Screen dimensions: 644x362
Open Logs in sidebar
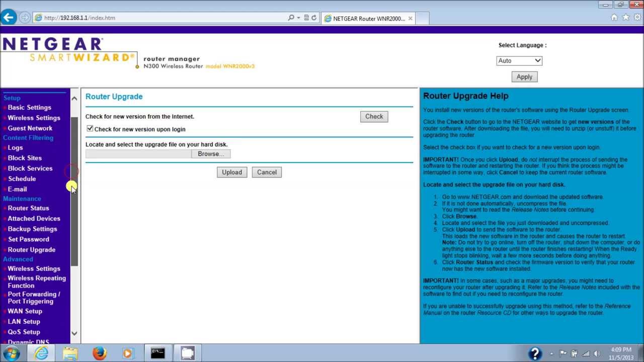click(15, 147)
